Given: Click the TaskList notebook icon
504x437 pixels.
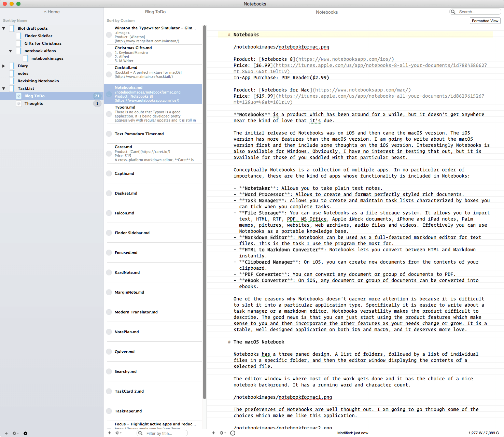Looking at the screenshot, I should click(x=12, y=88).
